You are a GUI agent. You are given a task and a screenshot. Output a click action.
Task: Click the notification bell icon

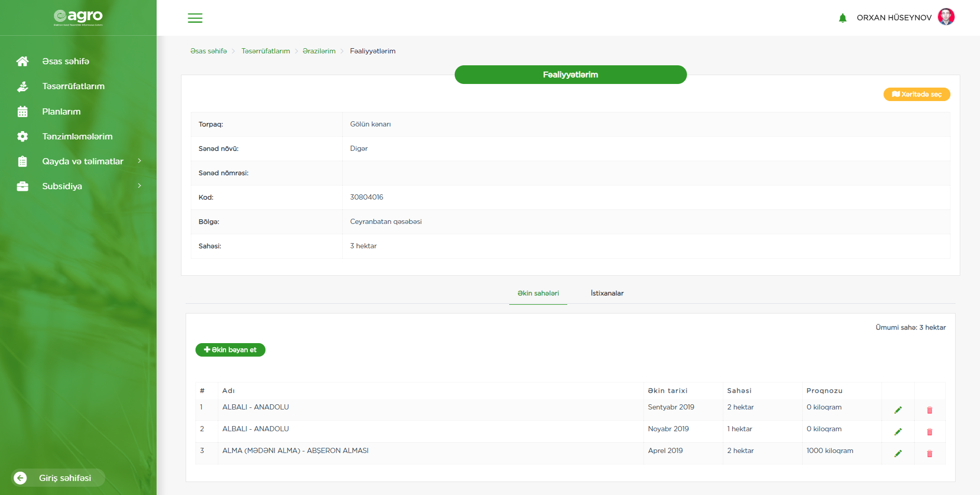843,18
